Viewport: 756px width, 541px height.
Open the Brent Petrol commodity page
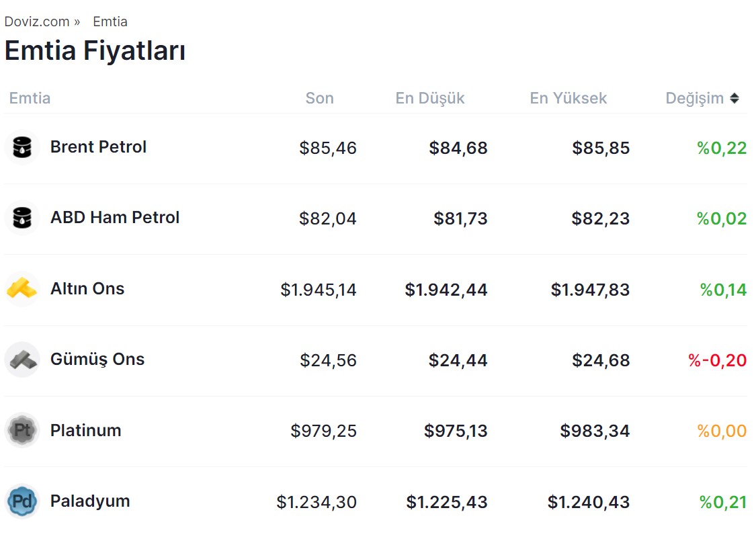[98, 147]
